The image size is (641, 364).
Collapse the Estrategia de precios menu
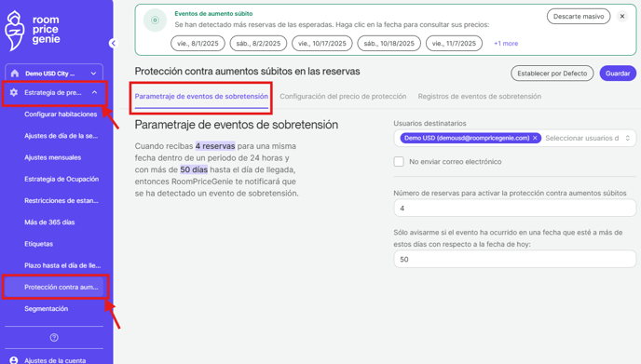[x=94, y=93]
